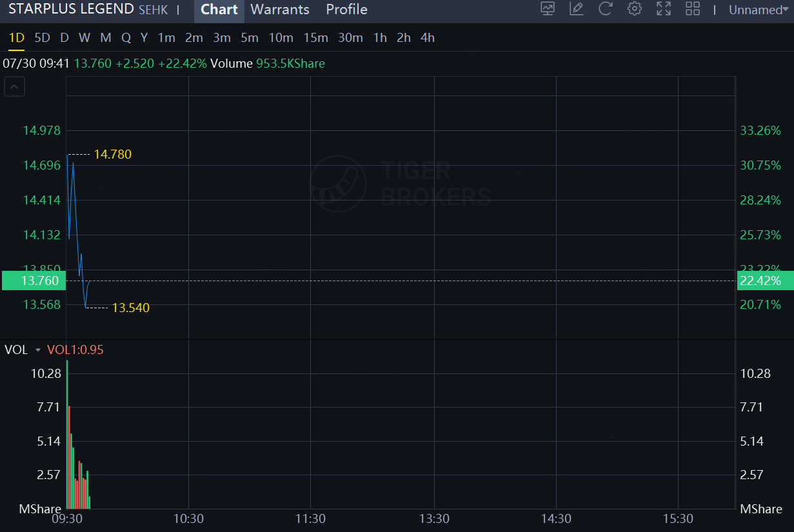Click the Volume 953.5KShare readout
This screenshot has height=532, width=794.
268,64
